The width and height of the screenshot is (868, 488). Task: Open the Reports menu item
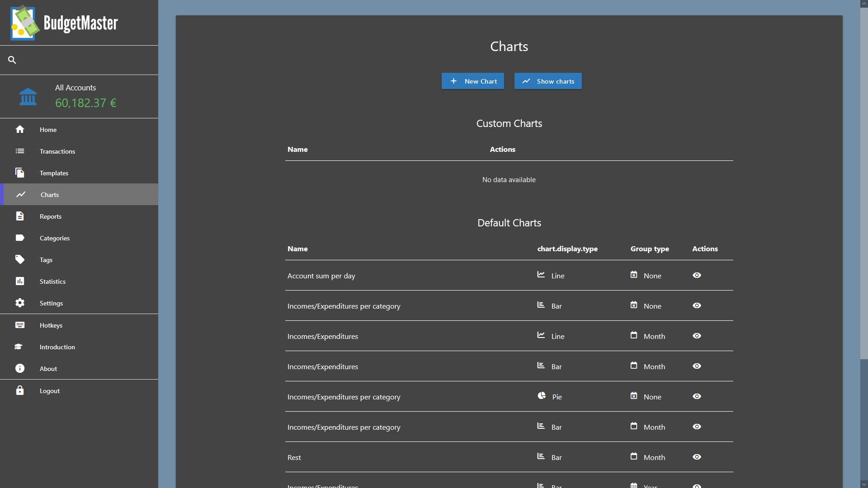(79, 216)
